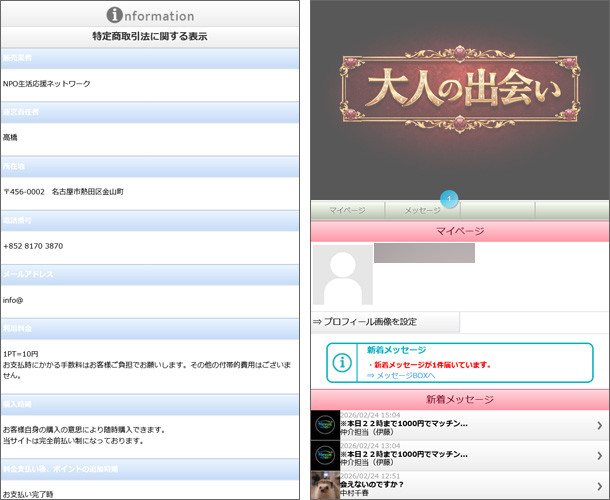
Task: Expand the 13:04 message using its chevron
Action: (599, 455)
